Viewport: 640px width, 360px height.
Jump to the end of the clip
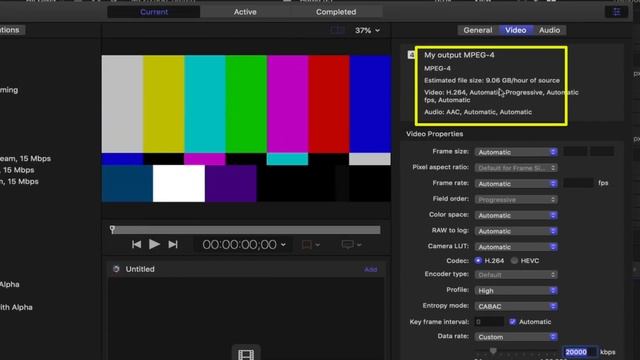(x=173, y=244)
